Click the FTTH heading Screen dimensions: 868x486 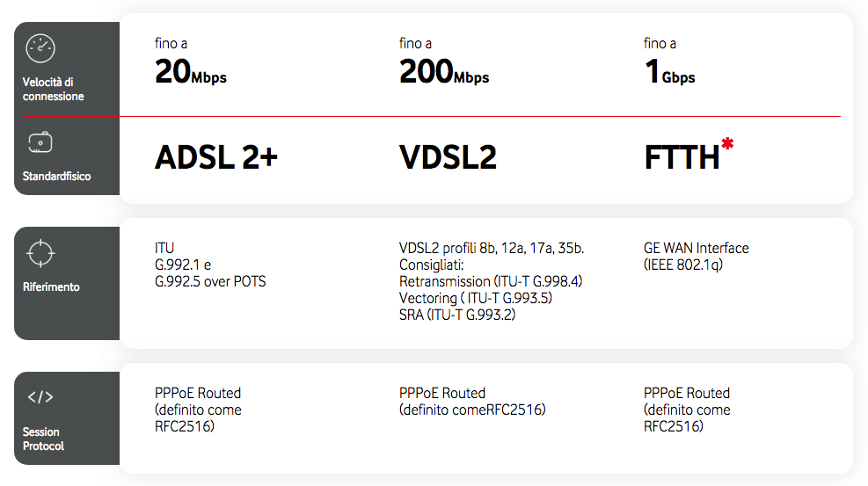682,157
